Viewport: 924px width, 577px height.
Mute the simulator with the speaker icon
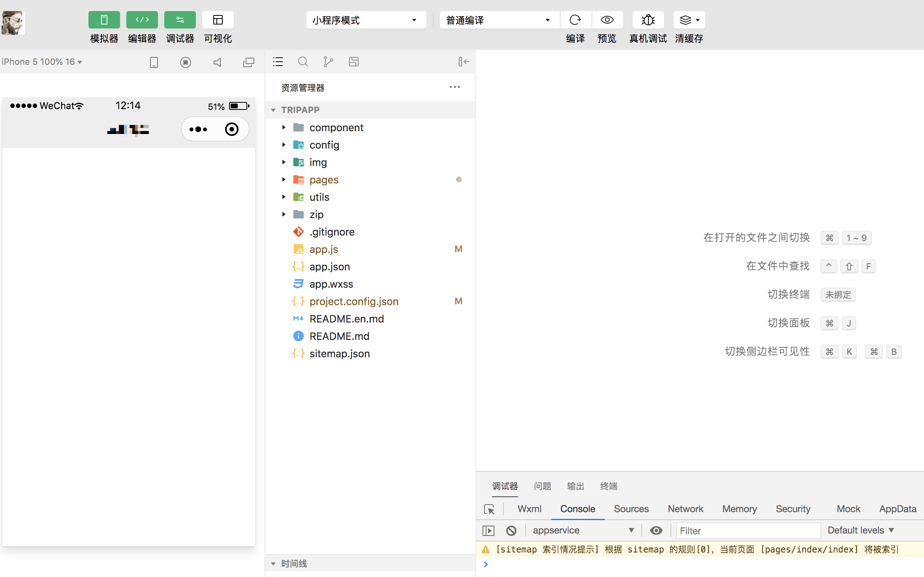click(217, 62)
